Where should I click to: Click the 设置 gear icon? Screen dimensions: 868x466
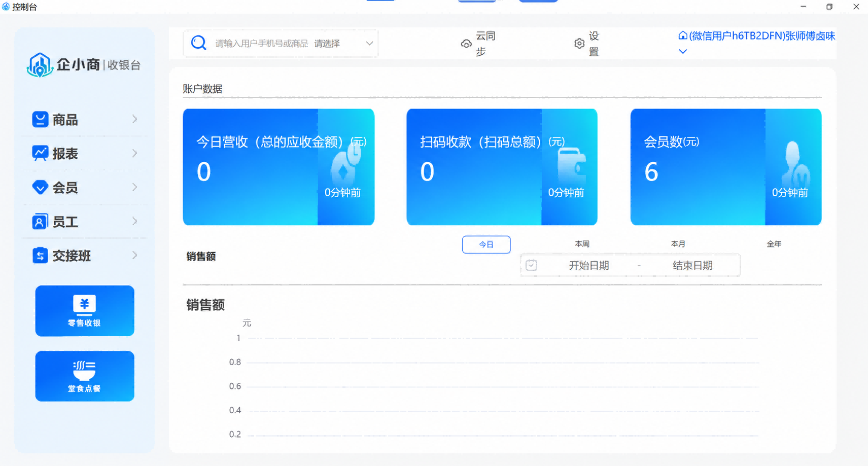pos(579,44)
